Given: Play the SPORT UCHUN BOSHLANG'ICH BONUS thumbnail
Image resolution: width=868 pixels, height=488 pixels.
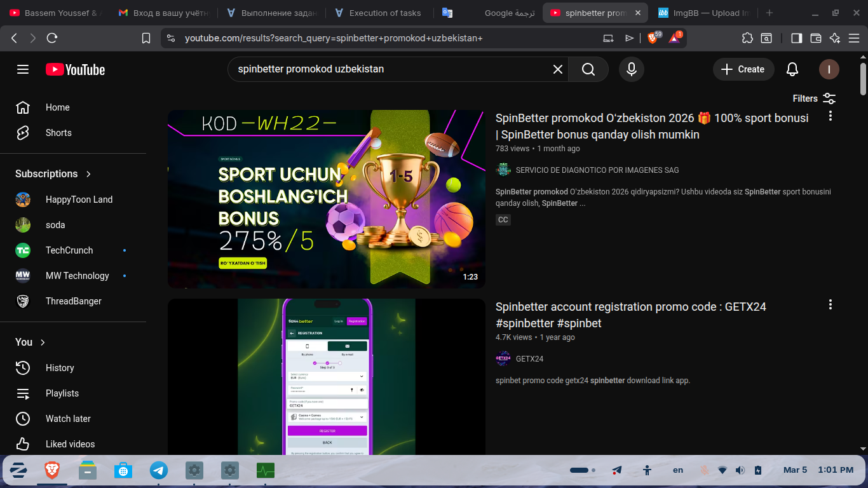Looking at the screenshot, I should point(327,199).
